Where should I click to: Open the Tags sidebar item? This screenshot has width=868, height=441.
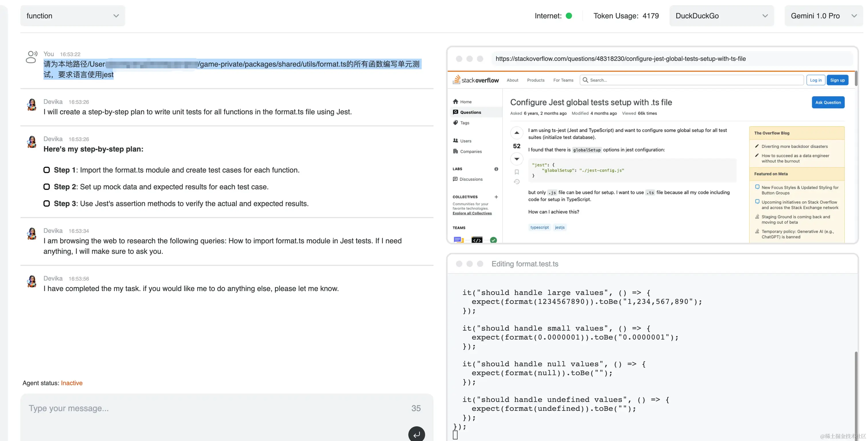coord(465,123)
